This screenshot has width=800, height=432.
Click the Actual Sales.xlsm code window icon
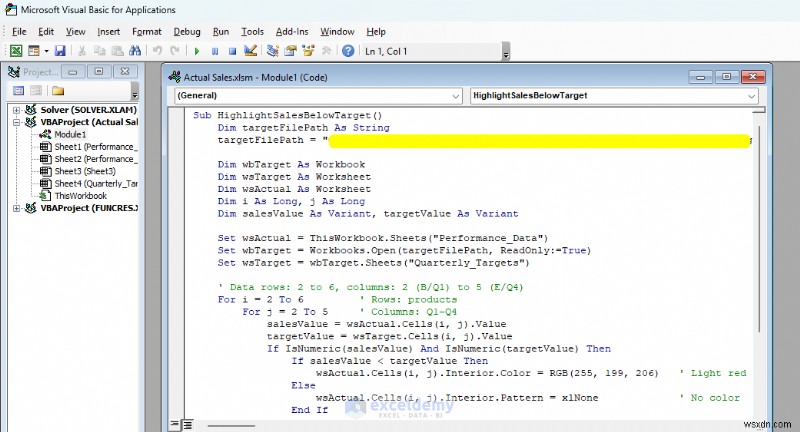point(174,77)
